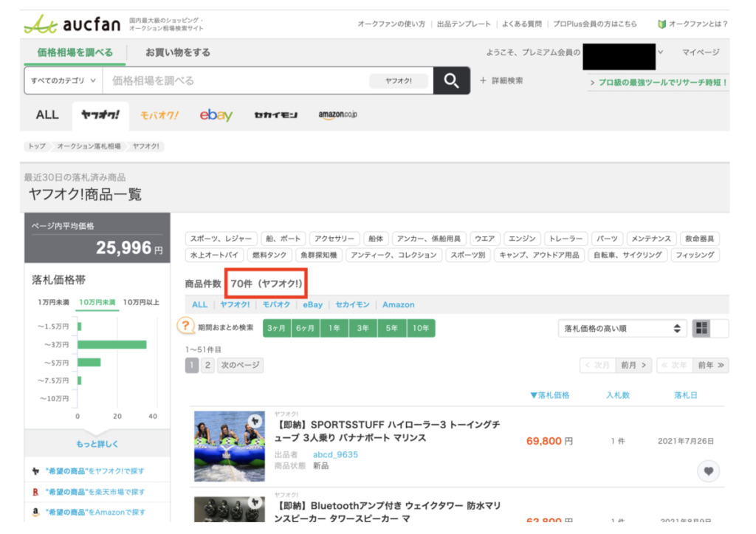Screen dimensions: 756x534
Task: Click the 〜3万円 bar in price chart
Action: 111,345
